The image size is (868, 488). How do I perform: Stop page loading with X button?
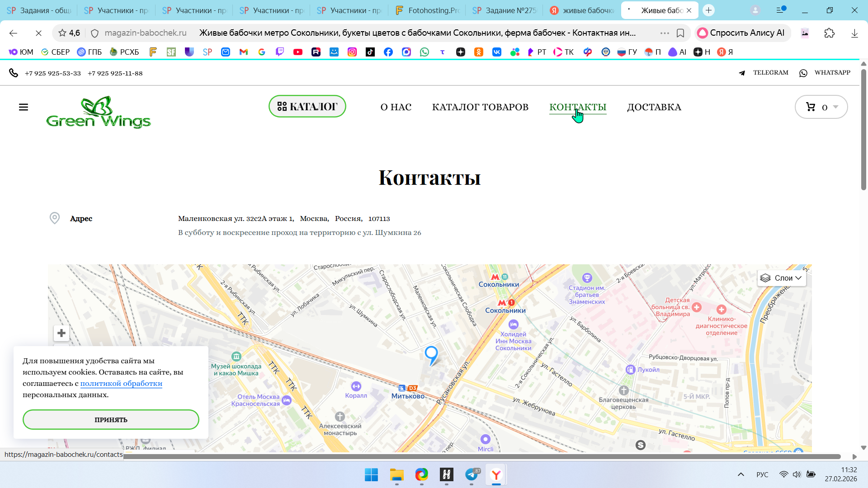pyautogui.click(x=38, y=33)
